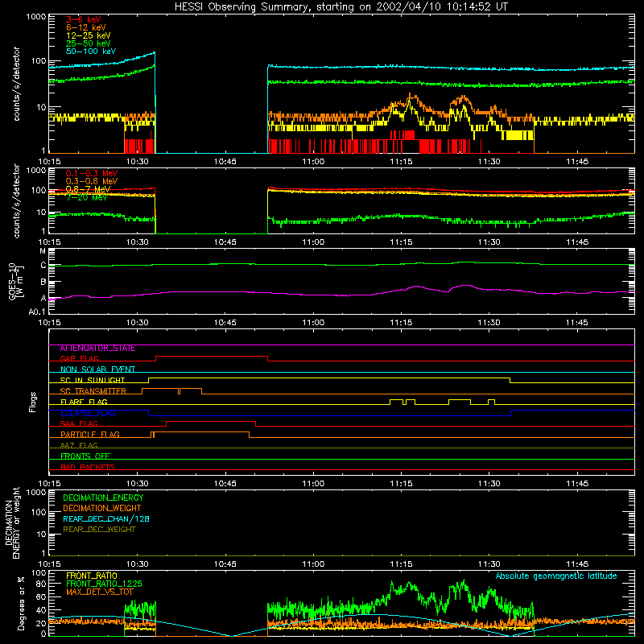Image resolution: width=644 pixels, height=644 pixels.
Task: Click the ATTENUATOR_STATE flag label
Action: pos(97,349)
